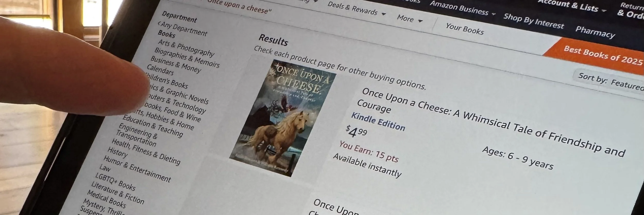
Task: Select the Education & Teaching category
Action: pos(152,126)
